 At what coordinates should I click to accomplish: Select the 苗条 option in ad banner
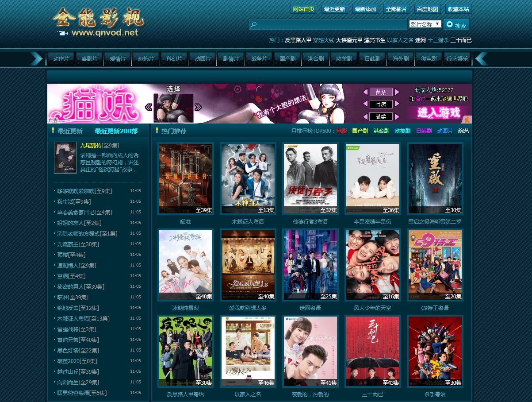click(381, 92)
